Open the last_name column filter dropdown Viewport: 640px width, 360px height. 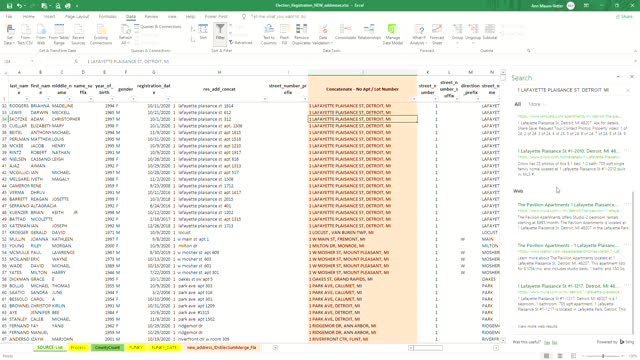point(27,99)
